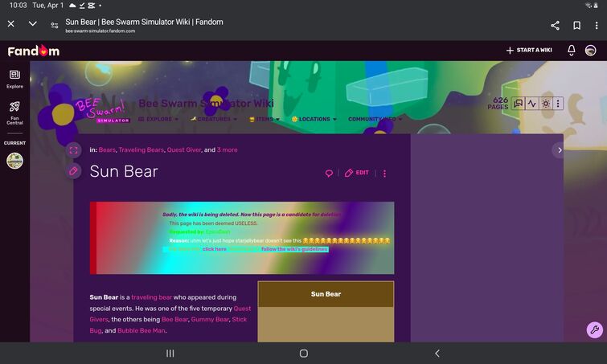Select the current wiki thumbnail in sidebar
Image resolution: width=607 pixels, height=364 pixels.
[14, 161]
